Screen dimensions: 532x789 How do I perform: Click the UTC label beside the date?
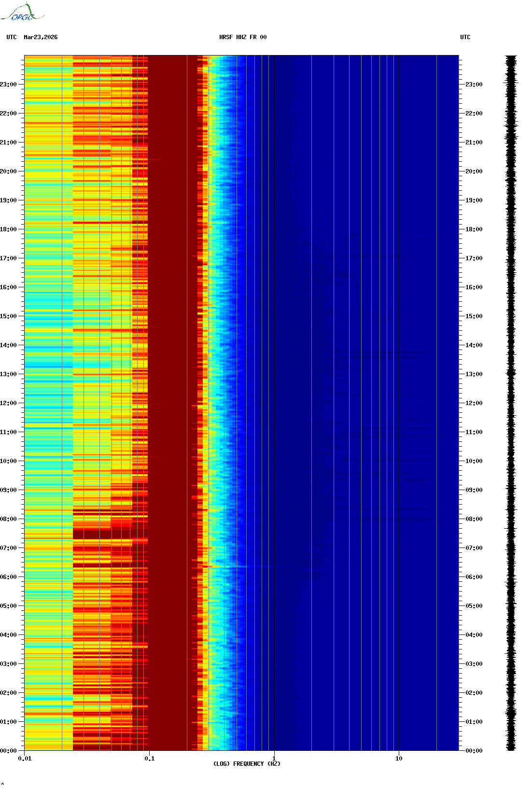click(x=12, y=37)
